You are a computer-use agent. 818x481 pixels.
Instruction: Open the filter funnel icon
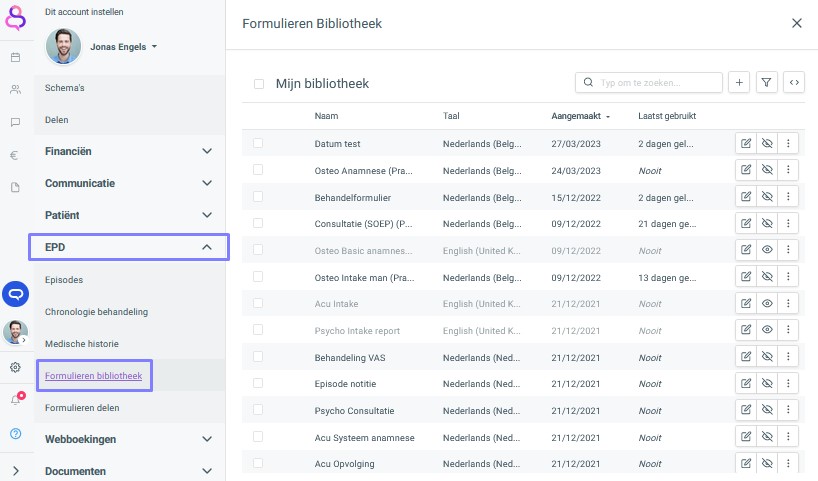click(x=766, y=82)
